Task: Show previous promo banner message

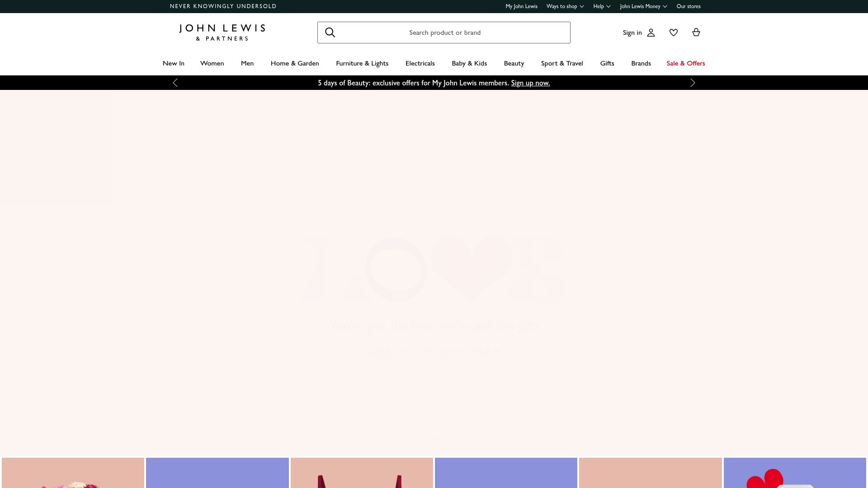Action: [x=175, y=83]
